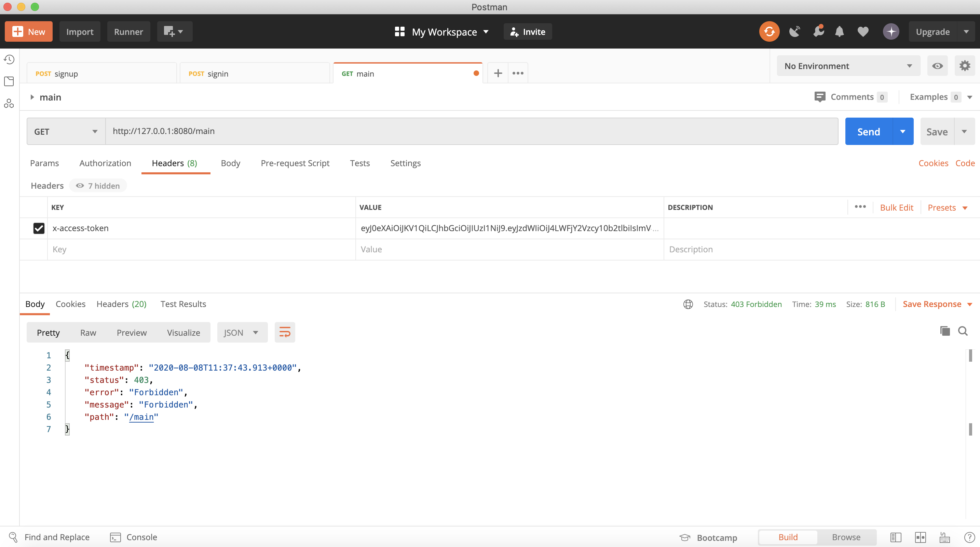Screen dimensions: 980x547
Task: Open the GET method dropdown
Action: coord(65,131)
